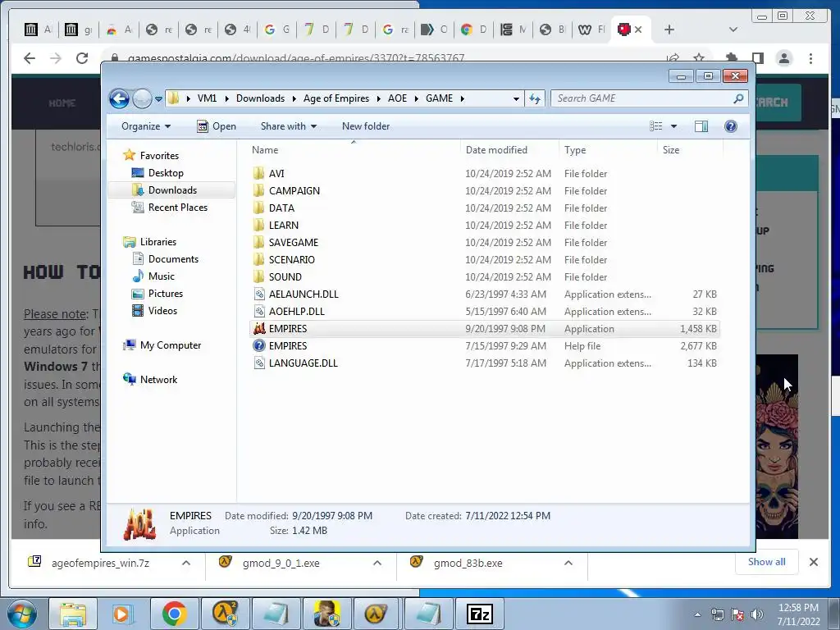Click Age of Empires breadcrumb segment

tap(336, 98)
